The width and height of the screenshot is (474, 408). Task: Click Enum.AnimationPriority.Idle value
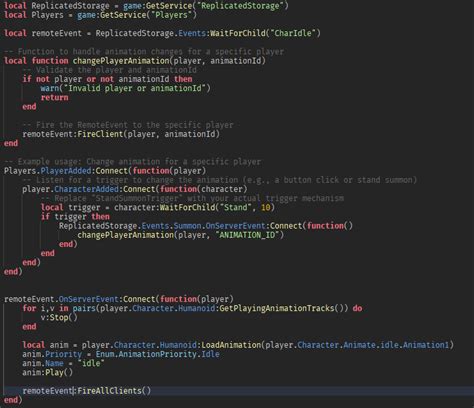coord(157,354)
